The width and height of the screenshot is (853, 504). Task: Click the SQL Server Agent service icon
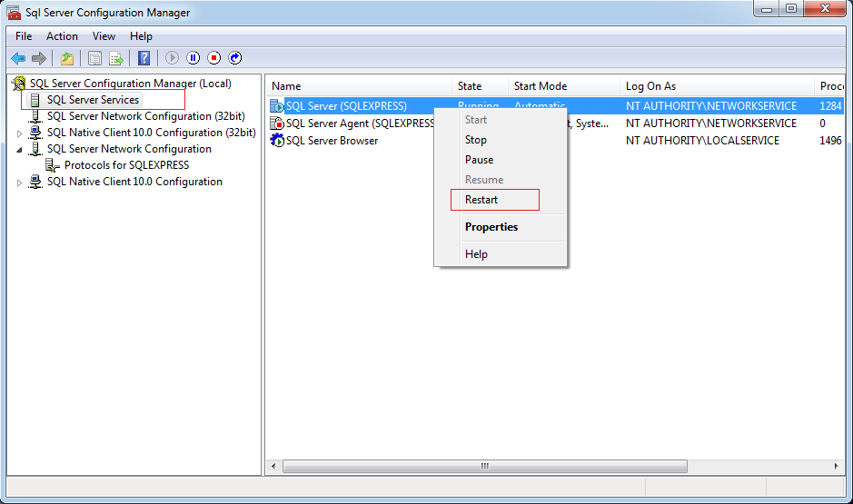[x=277, y=124]
